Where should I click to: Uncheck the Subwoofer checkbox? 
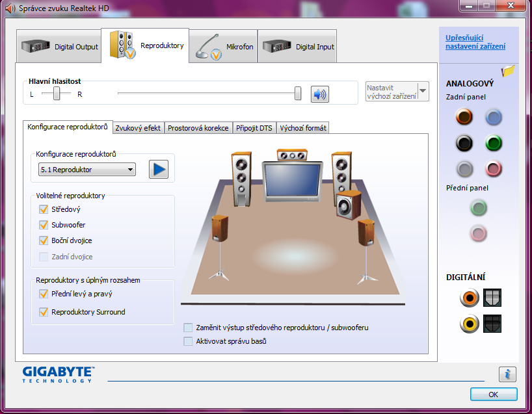[x=44, y=225]
